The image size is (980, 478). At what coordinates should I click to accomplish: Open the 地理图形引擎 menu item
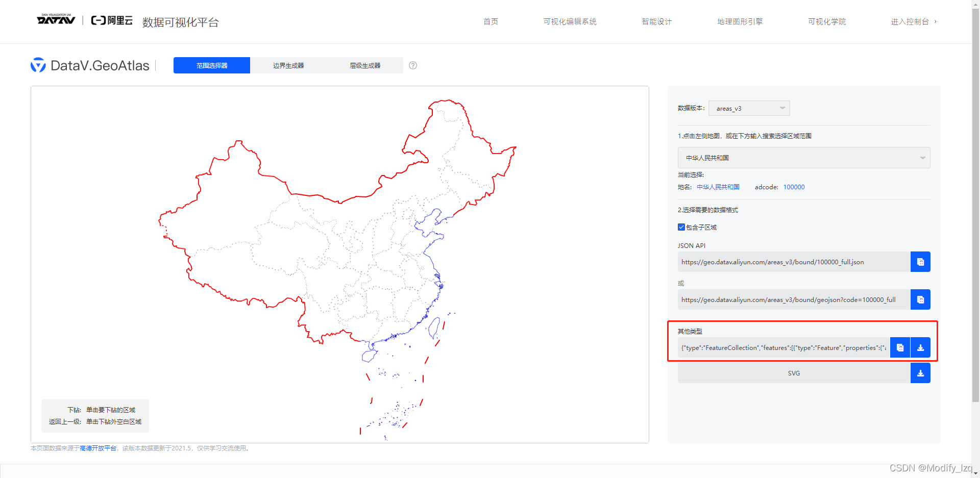[x=740, y=21]
